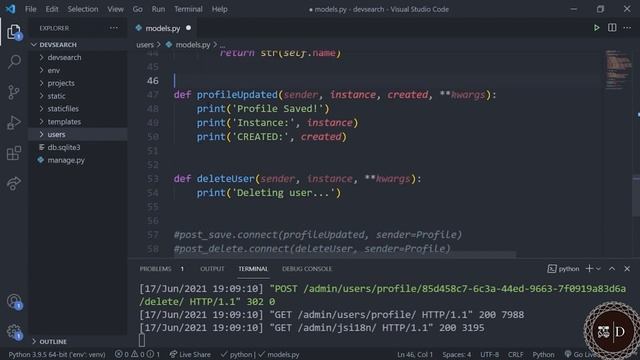Open the Terminal menu
The width and height of the screenshot is (640, 360).
(188, 9)
